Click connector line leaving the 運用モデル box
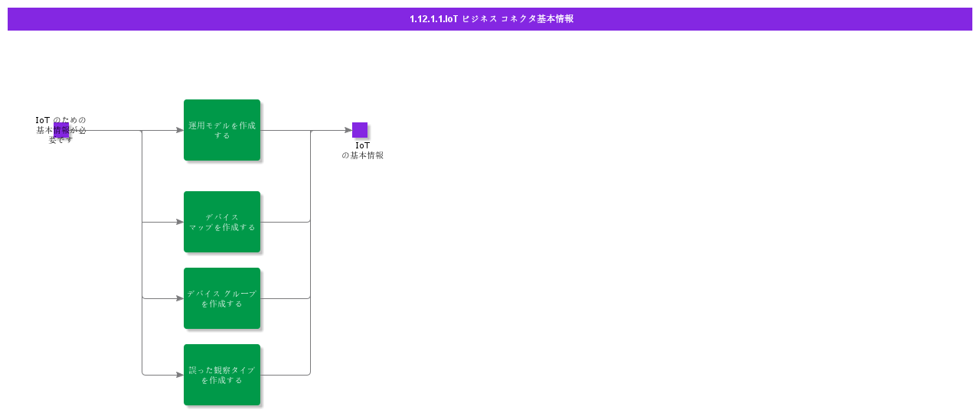Screen dimensions: 980x413 click(285, 130)
